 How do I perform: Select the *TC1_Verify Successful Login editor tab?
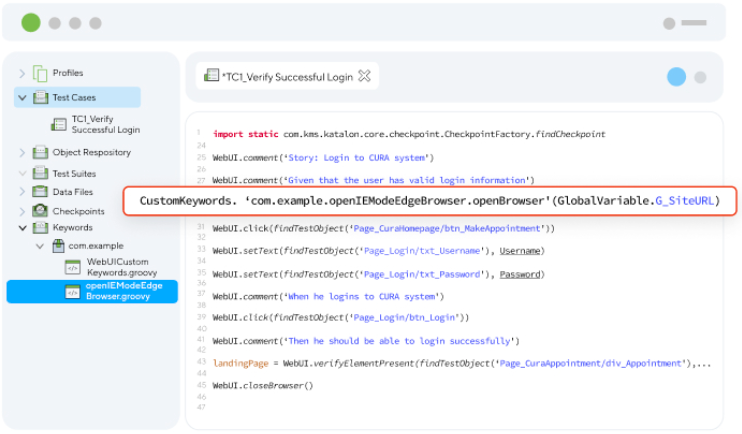click(x=287, y=76)
